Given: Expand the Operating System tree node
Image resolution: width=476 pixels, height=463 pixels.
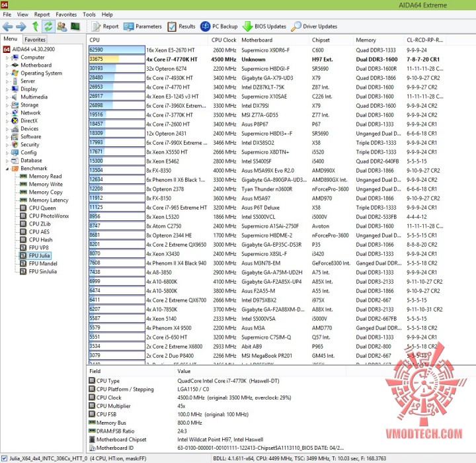Looking at the screenshot, I should pyautogui.click(x=7, y=73).
